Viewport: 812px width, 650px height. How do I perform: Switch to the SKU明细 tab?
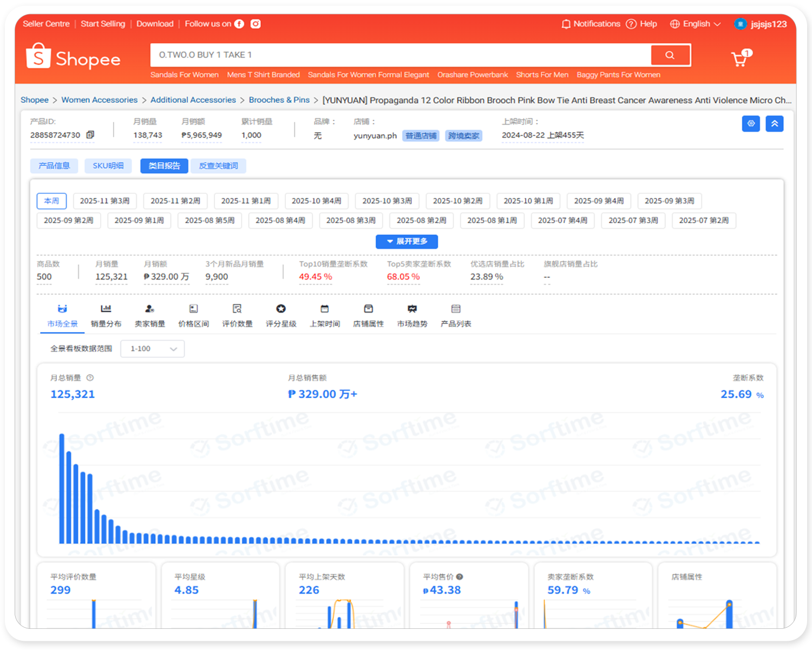108,166
